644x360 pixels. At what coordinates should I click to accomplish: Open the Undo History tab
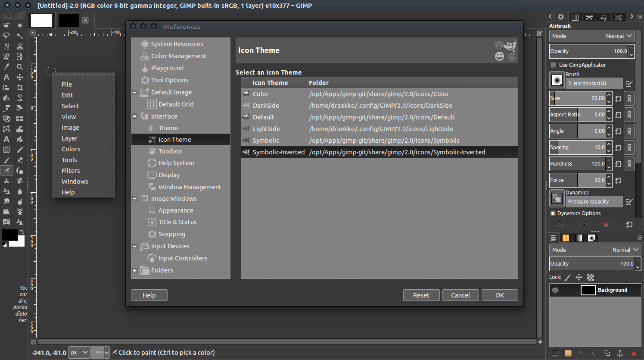[604, 17]
